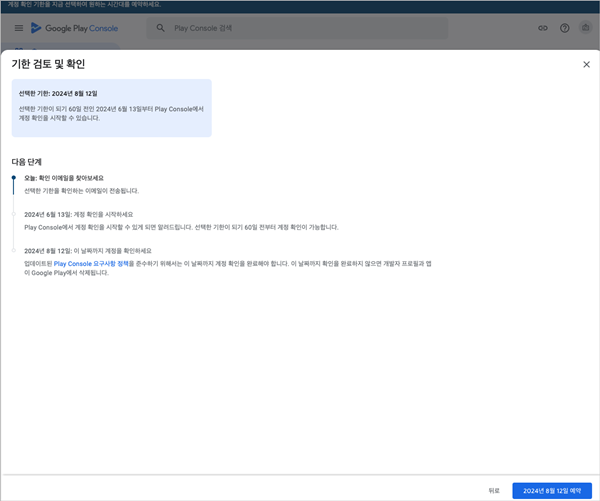
Task: Open the help question mark icon
Action: [x=564, y=28]
